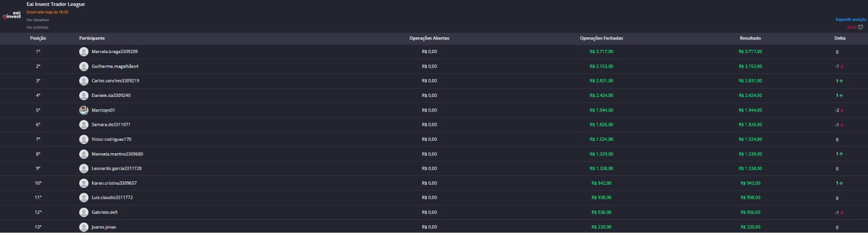
Task: Click Guilherme.magalhães4's avatar icon
Action: click(84, 66)
